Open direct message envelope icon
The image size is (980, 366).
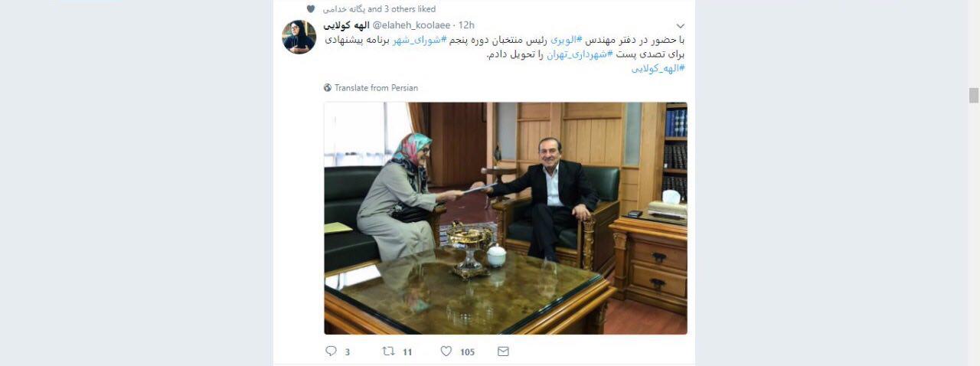503,351
